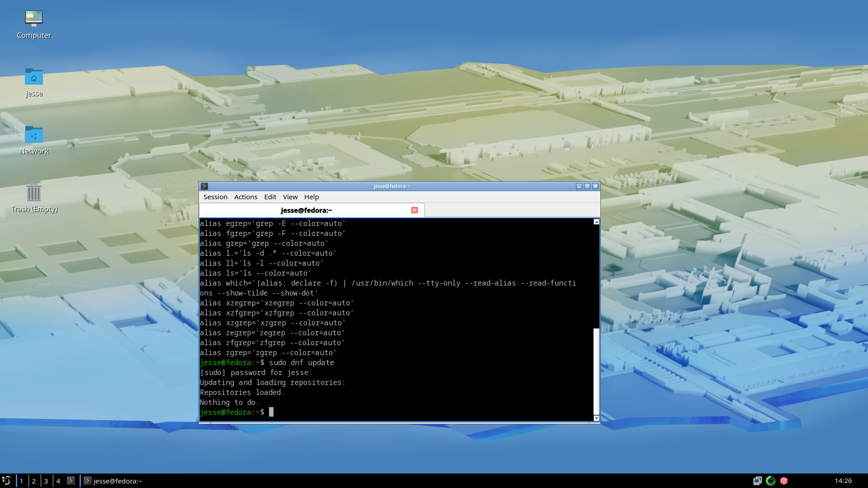The width and height of the screenshot is (868, 488).
Task: Click the 'Nothing to do.' output line
Action: pos(229,402)
